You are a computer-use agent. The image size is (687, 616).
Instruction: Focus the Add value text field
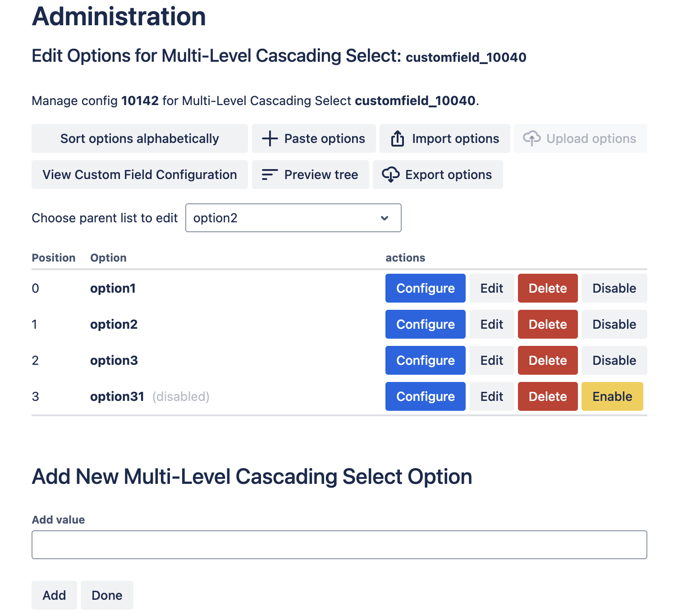tap(339, 545)
